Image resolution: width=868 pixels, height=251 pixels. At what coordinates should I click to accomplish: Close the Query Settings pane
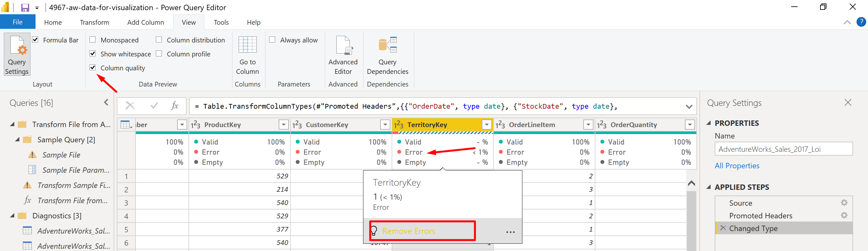click(x=848, y=103)
